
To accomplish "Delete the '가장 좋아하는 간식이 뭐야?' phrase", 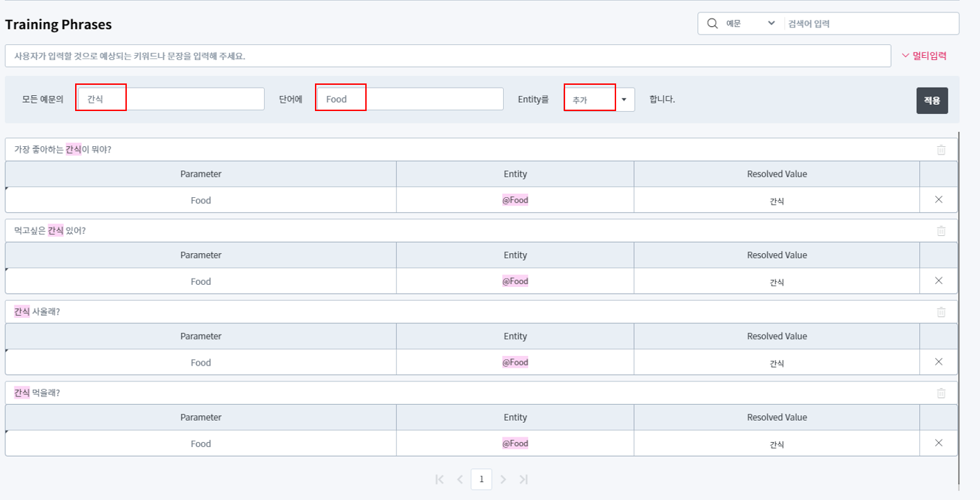I will 941,150.
